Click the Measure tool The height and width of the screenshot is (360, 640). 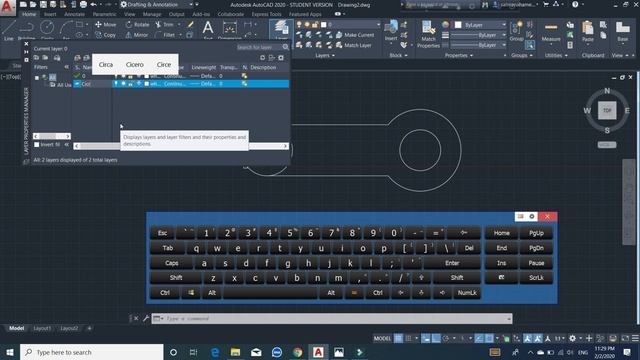point(551,32)
